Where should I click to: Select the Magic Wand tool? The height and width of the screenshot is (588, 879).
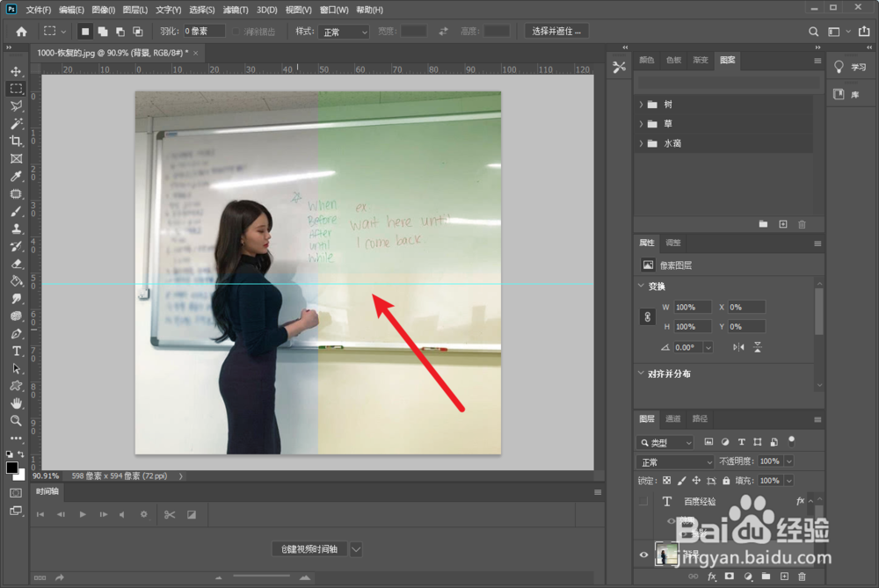click(16, 123)
